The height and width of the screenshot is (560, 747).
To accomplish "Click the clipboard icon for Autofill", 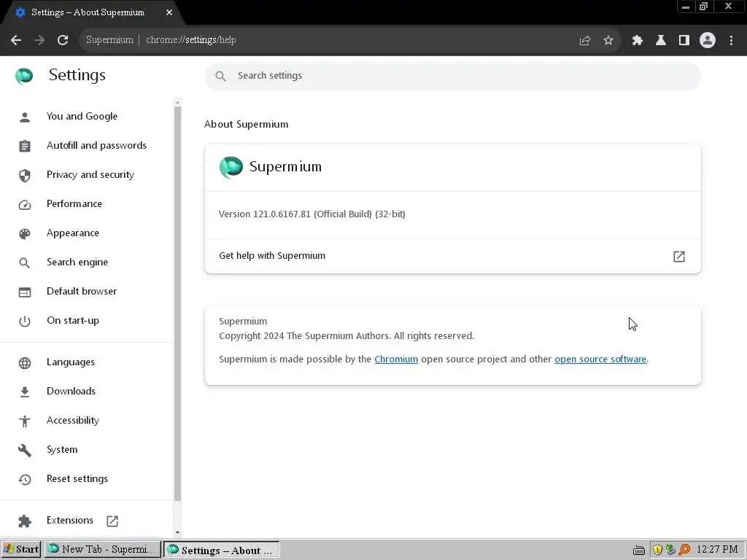I will 25,146.
